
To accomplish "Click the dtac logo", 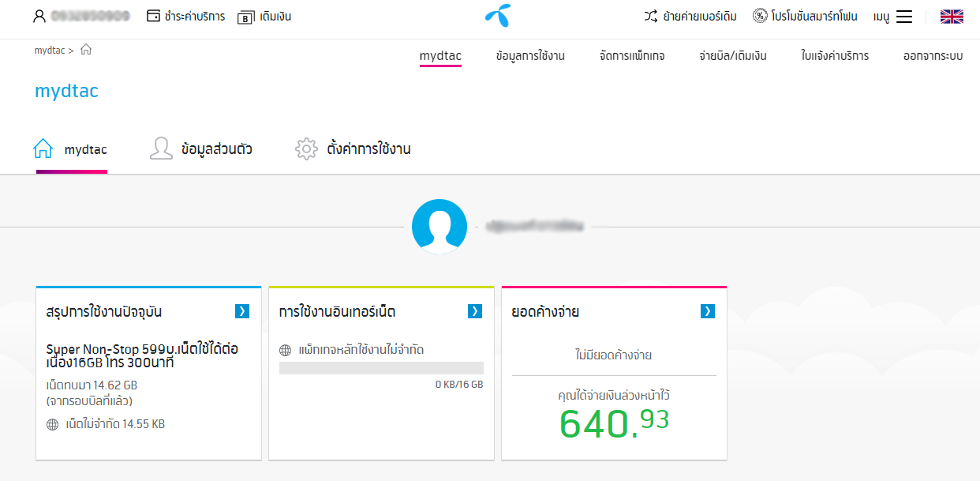I will (497, 16).
